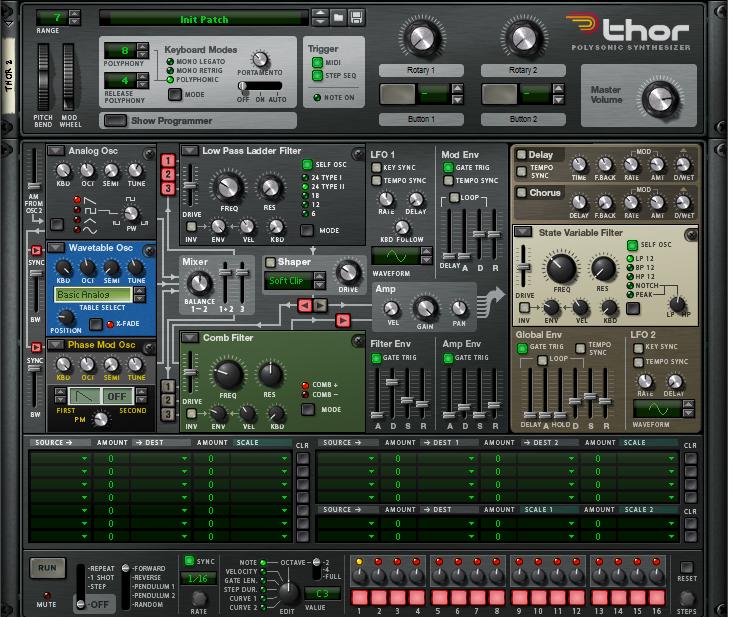Screen dimensions: 733x617
Task: Select MONO LEGATO keyboard mode
Action: pos(170,62)
